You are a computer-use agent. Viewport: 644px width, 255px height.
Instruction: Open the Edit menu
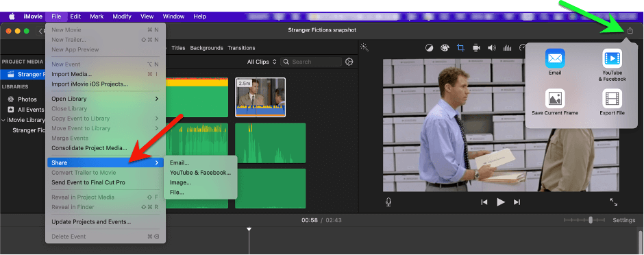tap(75, 16)
